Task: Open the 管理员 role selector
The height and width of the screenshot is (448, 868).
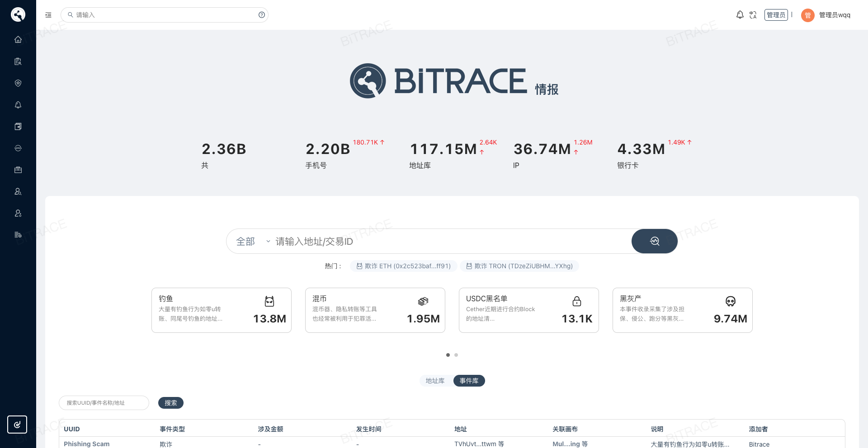Action: [x=776, y=15]
